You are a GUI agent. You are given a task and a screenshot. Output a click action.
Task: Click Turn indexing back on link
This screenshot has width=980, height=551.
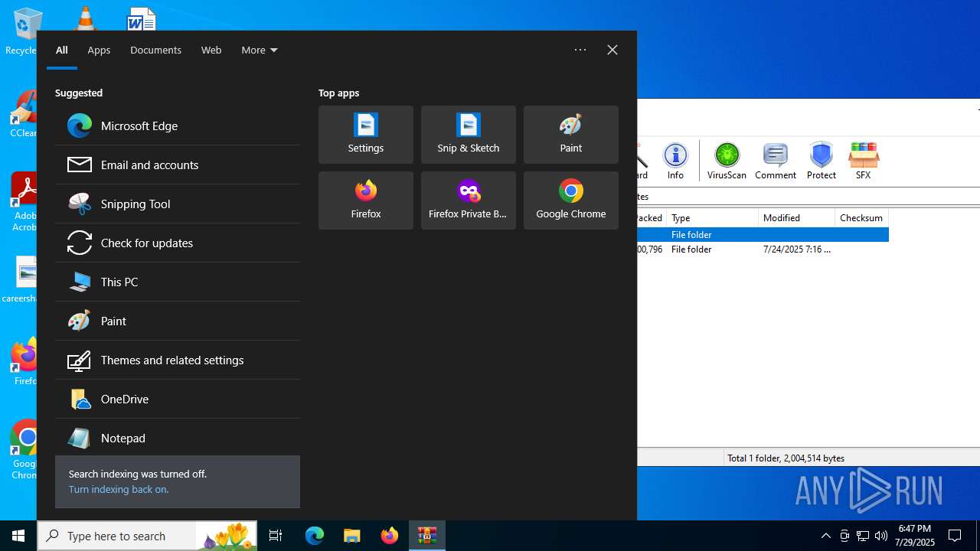pos(119,489)
